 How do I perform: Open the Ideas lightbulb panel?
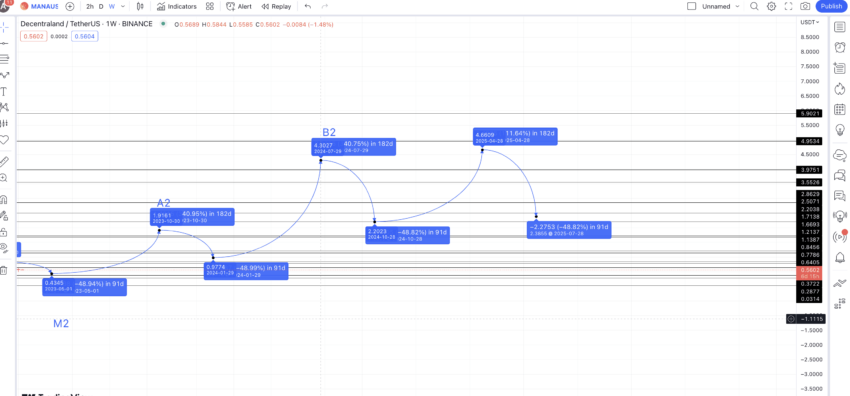[x=840, y=130]
